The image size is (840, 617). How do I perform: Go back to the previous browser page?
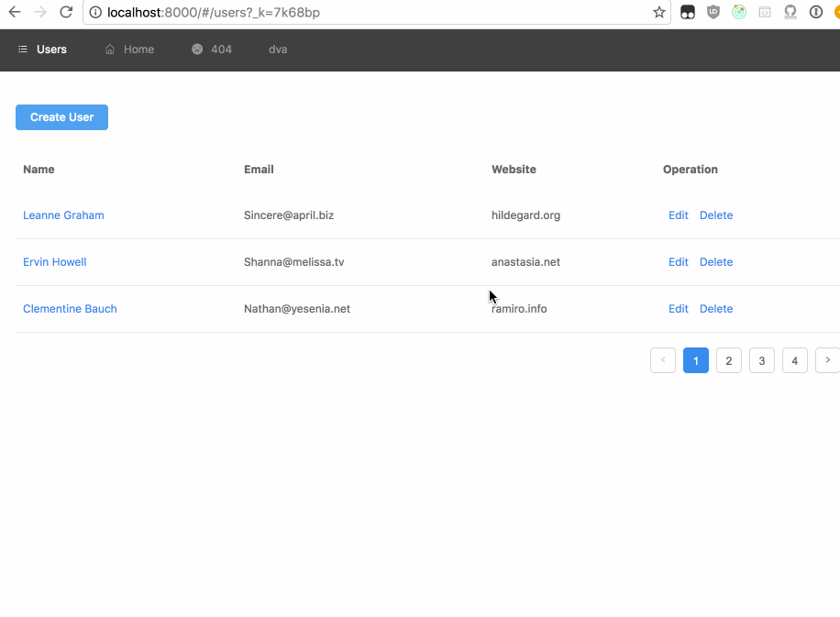point(15,13)
